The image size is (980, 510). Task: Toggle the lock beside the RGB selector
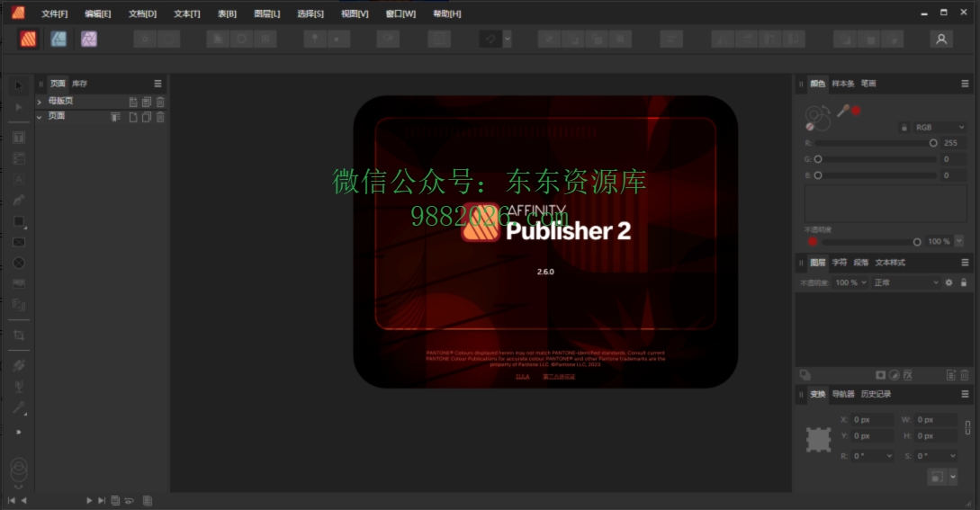(904, 128)
